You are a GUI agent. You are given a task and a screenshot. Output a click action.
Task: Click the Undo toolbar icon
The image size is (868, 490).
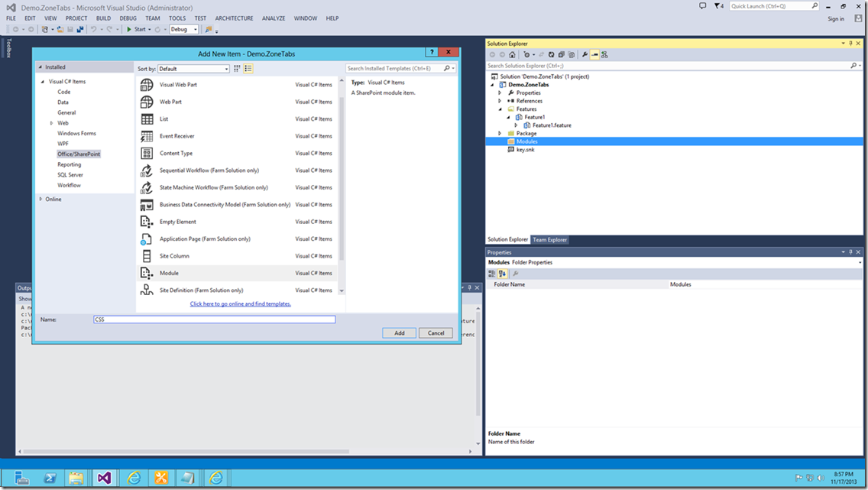[93, 29]
